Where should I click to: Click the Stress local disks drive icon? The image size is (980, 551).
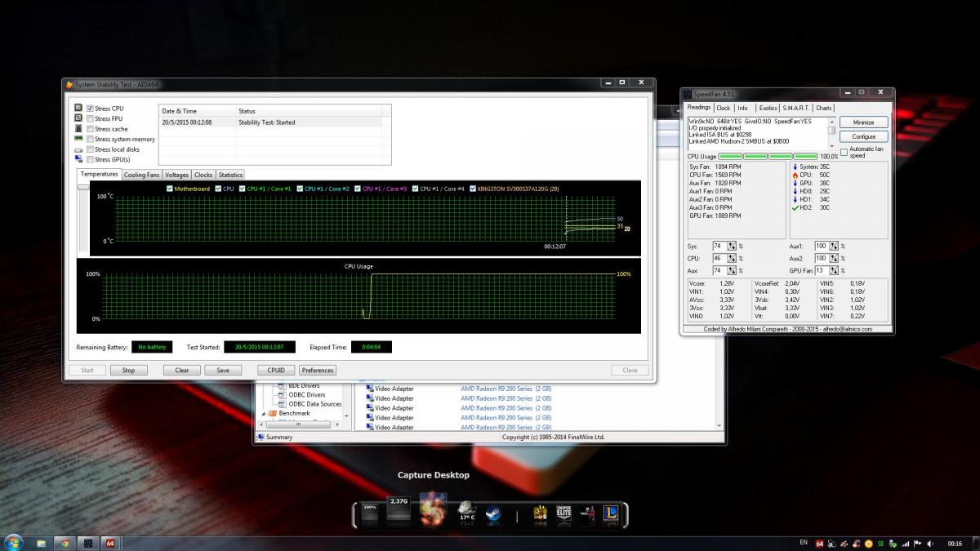point(78,150)
